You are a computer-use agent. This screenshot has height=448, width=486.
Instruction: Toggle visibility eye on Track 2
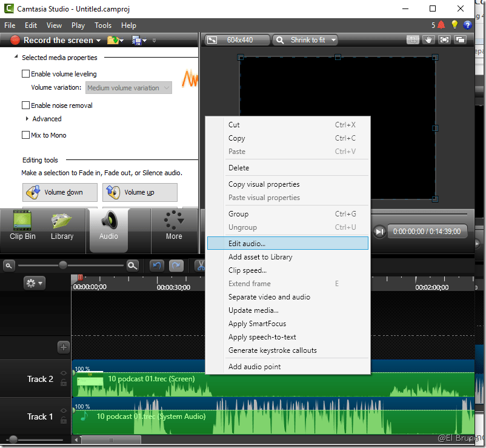64,373
